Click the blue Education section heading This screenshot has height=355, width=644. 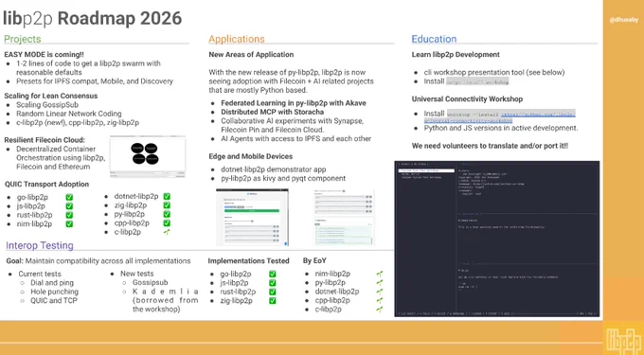tap(434, 39)
